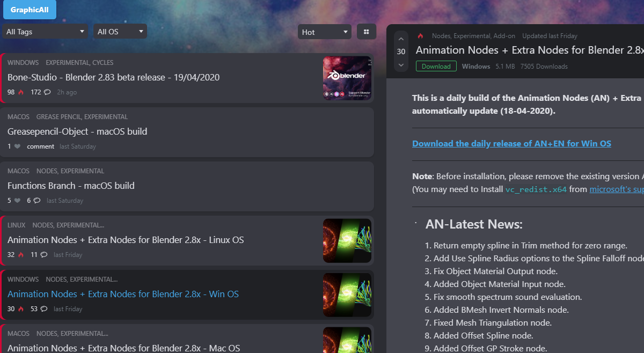Open the Hot sorting dropdown
This screenshot has height=353, width=644.
(325, 32)
